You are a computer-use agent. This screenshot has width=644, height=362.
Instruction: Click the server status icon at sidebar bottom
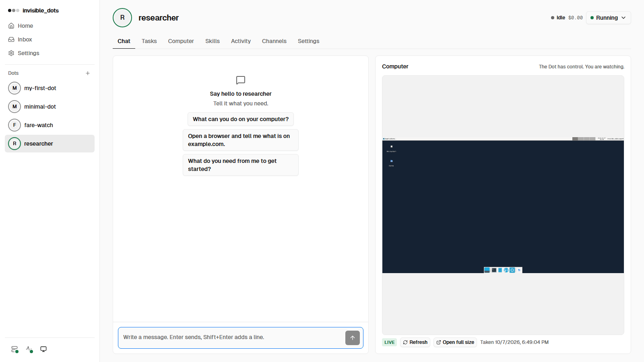[x=15, y=349]
